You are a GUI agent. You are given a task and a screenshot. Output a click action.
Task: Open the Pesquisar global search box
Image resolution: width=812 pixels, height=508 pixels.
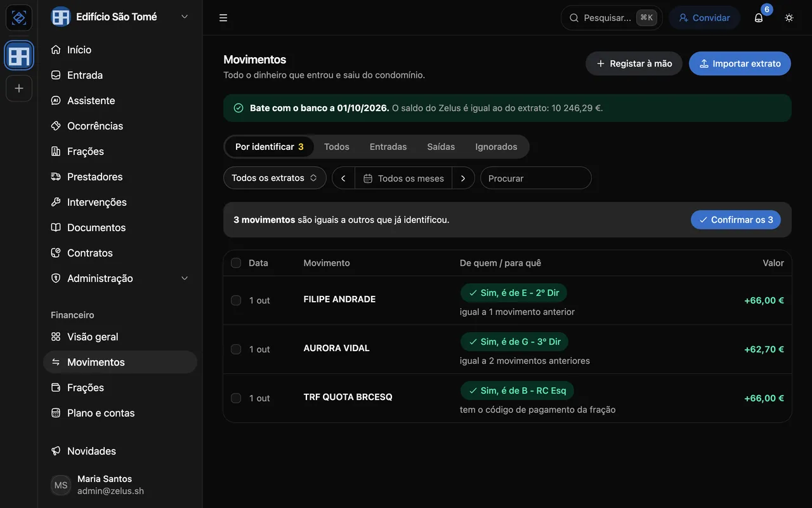click(612, 18)
